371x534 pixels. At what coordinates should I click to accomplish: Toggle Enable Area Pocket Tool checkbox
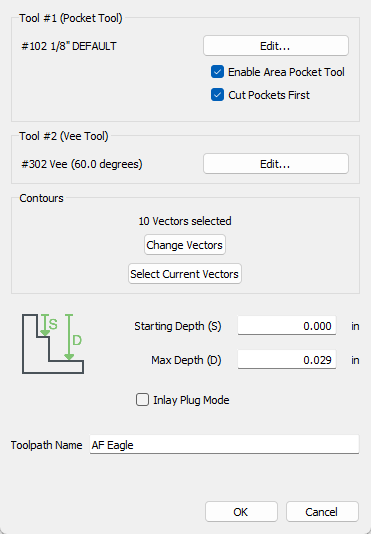tap(217, 72)
